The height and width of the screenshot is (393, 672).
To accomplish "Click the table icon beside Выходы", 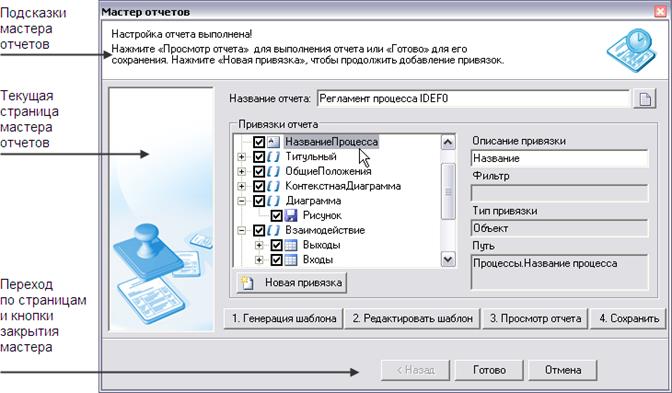I will [291, 245].
